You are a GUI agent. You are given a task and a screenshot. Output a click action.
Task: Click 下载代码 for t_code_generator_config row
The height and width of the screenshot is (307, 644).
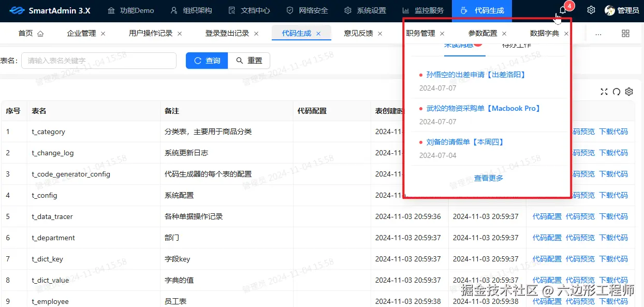tap(613, 174)
